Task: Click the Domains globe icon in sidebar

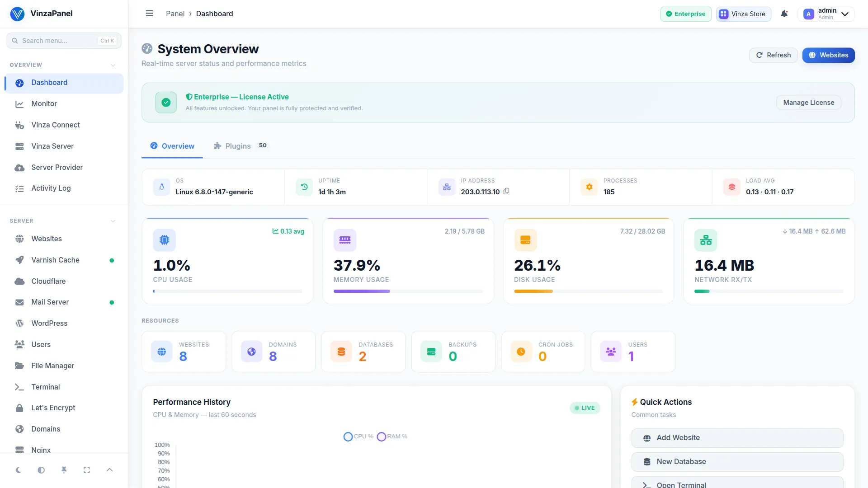Action: [x=19, y=429]
